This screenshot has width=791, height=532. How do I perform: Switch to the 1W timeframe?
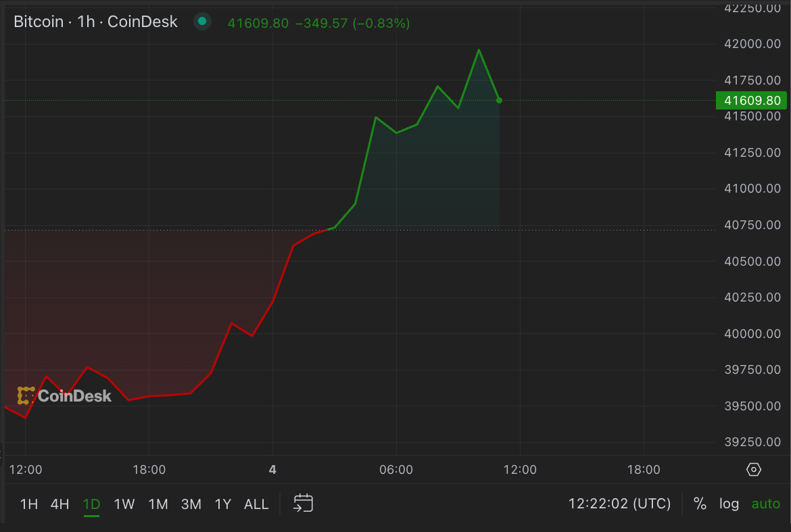point(124,504)
